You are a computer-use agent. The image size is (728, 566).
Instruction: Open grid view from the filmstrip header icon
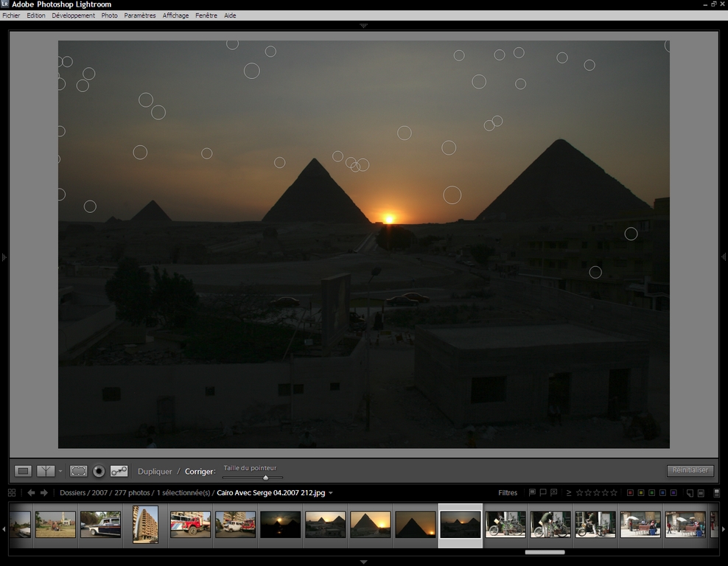click(x=12, y=492)
